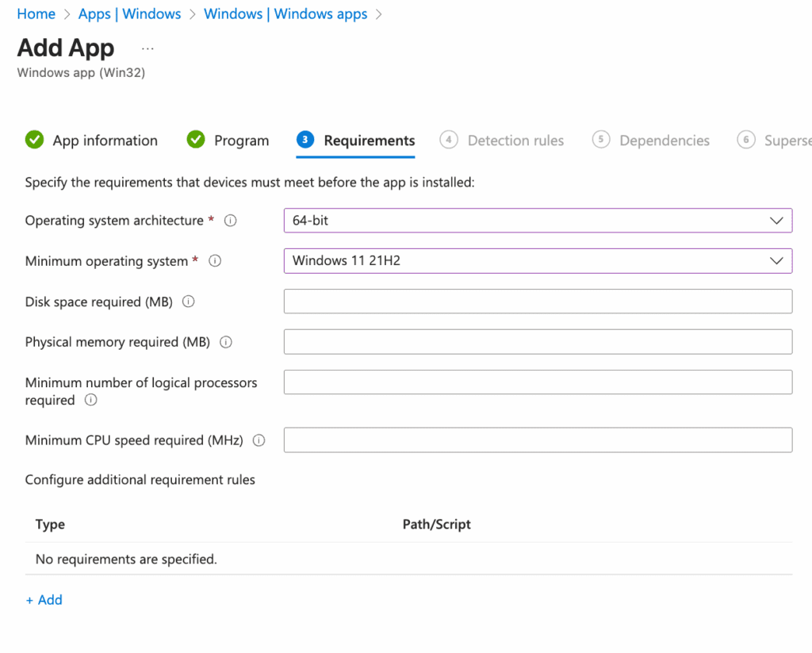Click info icon for Physical memory required
This screenshot has width=812, height=653.
click(226, 343)
